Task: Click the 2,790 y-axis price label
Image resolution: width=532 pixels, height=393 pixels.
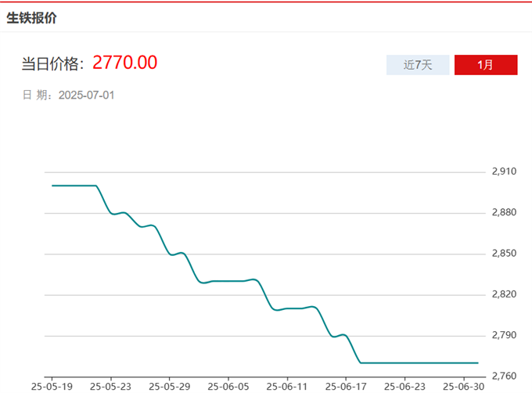Action: point(503,335)
